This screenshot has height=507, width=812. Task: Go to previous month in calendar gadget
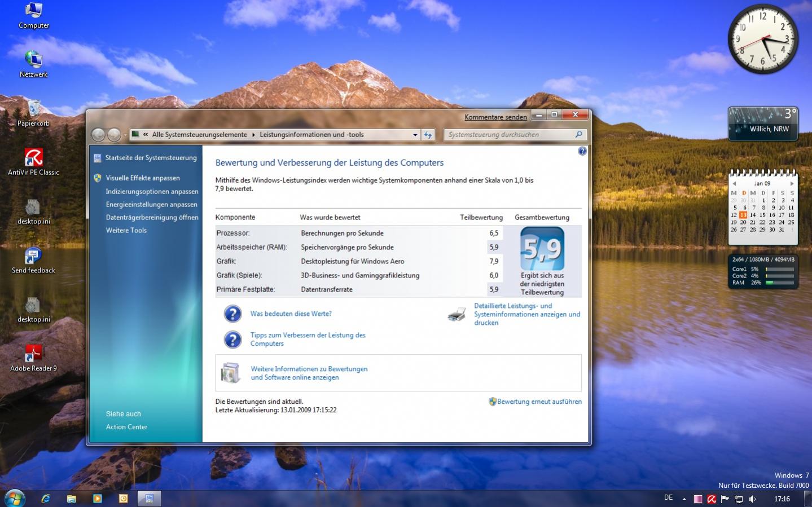click(734, 183)
